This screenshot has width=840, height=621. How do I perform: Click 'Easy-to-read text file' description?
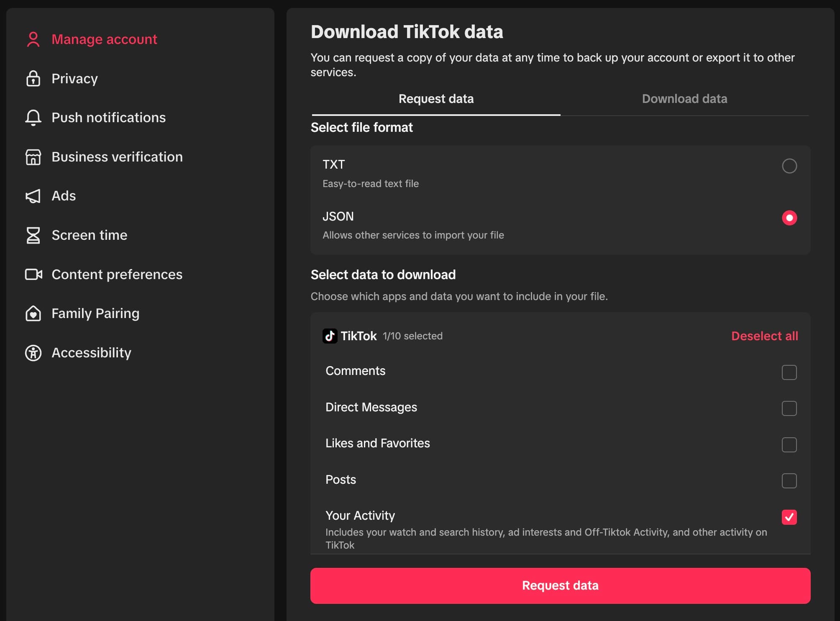pos(371,184)
